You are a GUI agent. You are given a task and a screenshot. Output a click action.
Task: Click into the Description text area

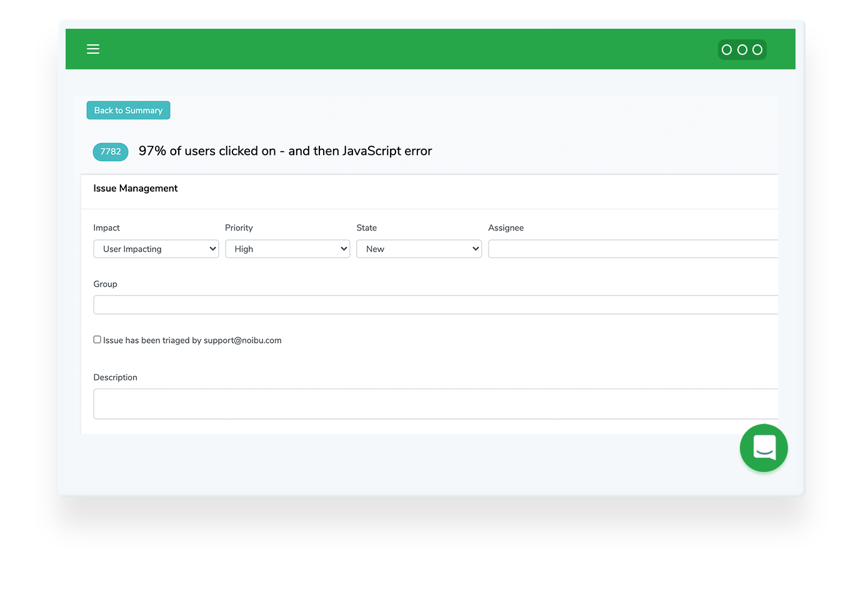click(435, 404)
